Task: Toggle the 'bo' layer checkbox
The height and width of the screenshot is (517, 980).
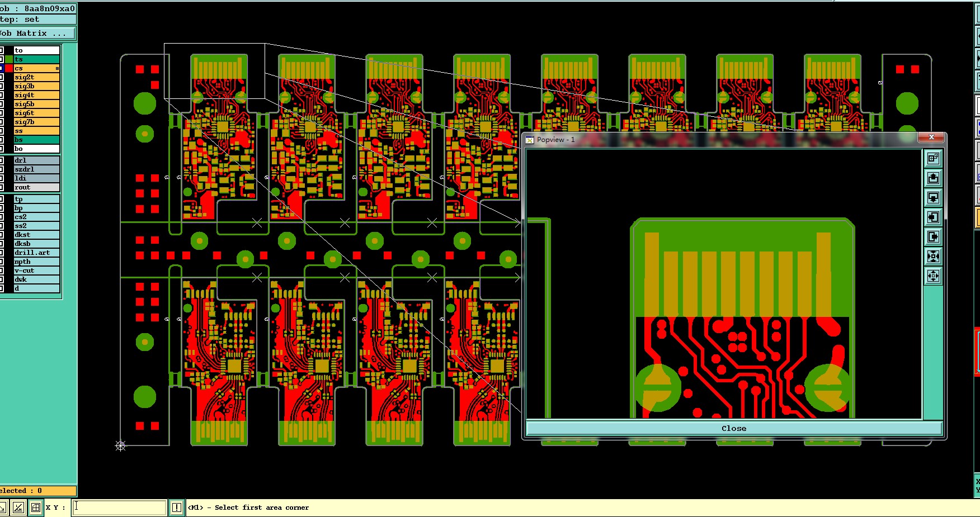Action: (x=2, y=149)
